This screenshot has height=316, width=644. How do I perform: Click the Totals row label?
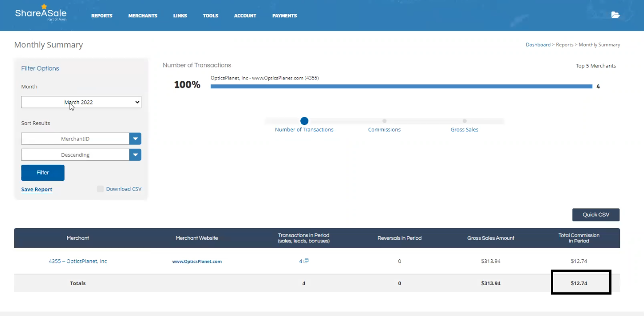click(x=78, y=283)
